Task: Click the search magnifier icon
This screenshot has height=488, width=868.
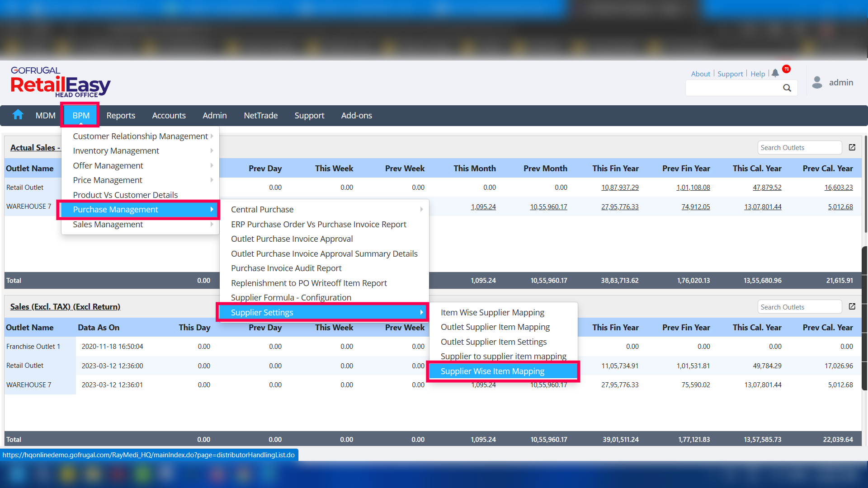Action: pos(787,88)
